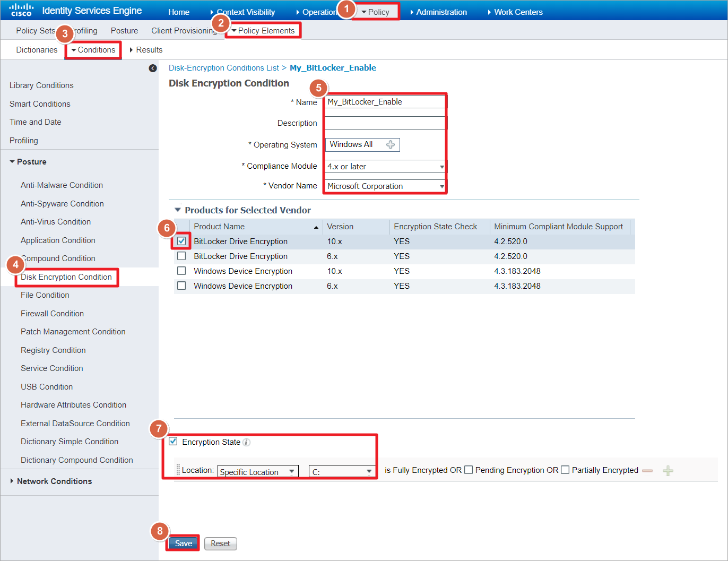Remove encryption location row with minus icon
Viewport: 728px width, 561px height.
[647, 471]
